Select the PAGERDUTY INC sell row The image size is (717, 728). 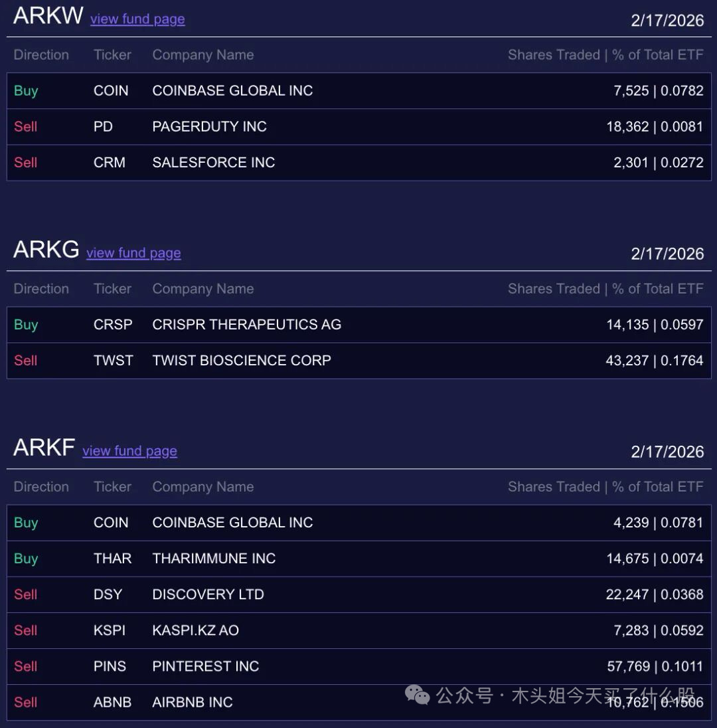pos(358,127)
